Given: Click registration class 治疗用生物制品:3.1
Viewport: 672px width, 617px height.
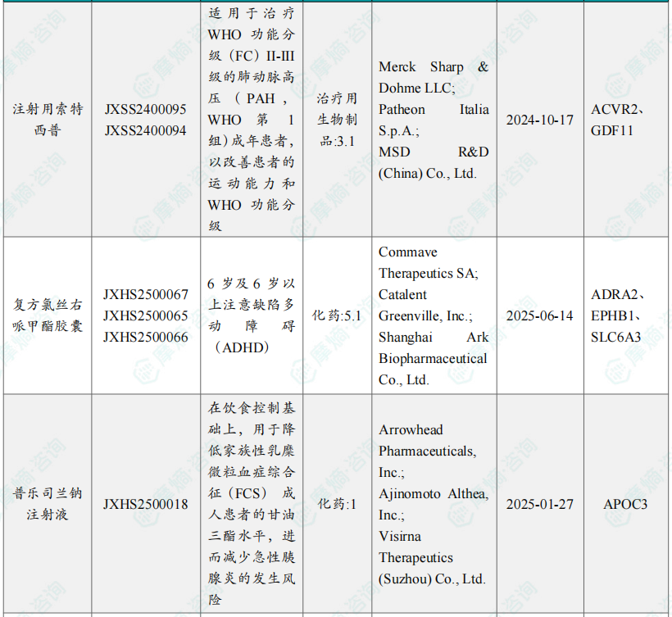Looking at the screenshot, I should point(338,120).
